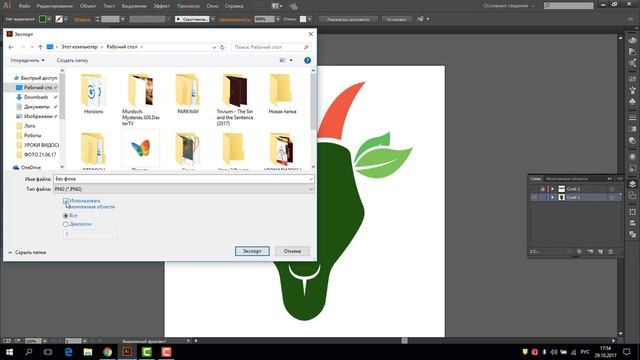The image size is (640, 360).
Task: Click the fill color swatch in control bar
Action: 42,19
